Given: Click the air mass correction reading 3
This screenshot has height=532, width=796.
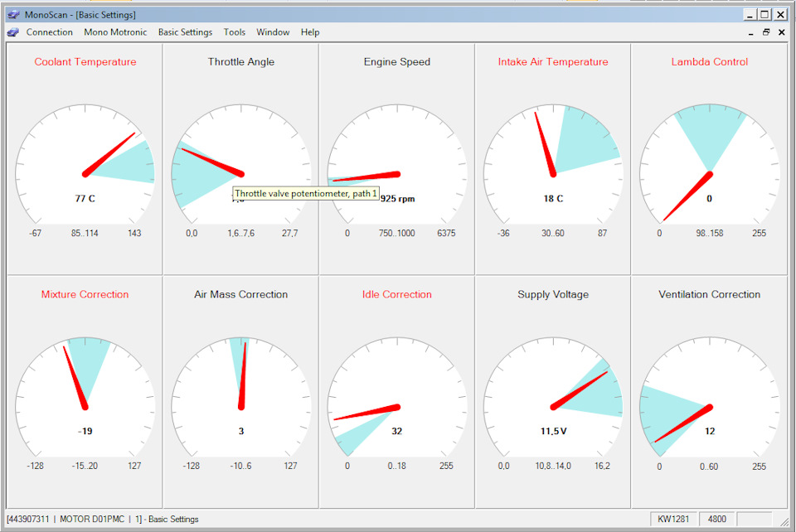Looking at the screenshot, I should 241,431.
